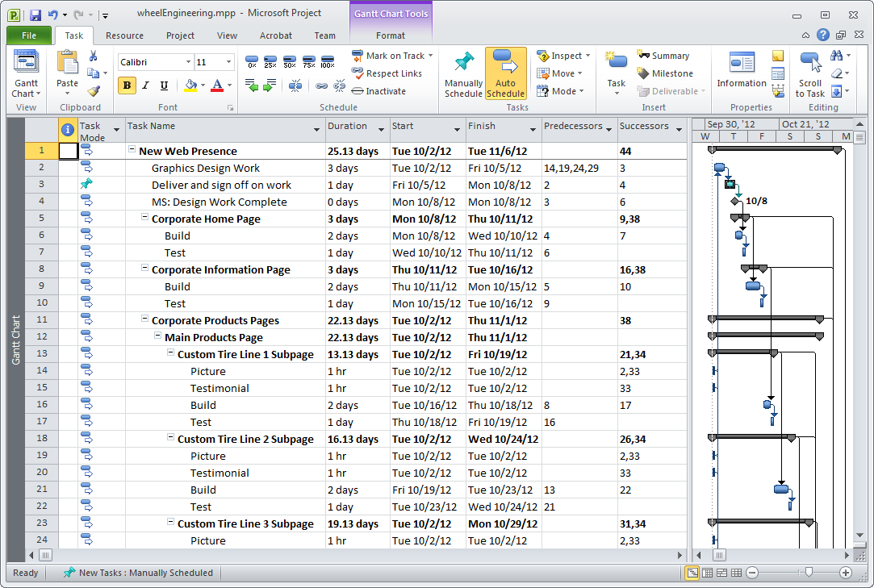The height and width of the screenshot is (588, 874).
Task: Unlink the selected tasks
Action: 340,85
